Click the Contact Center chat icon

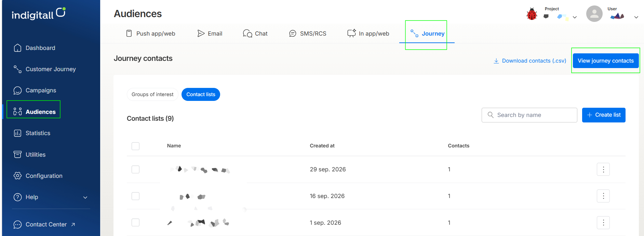(x=17, y=224)
